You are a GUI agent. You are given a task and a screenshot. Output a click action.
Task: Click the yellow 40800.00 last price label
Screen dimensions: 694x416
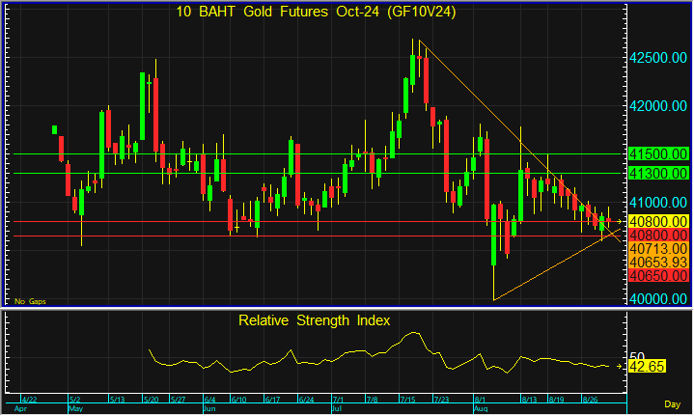(x=659, y=221)
